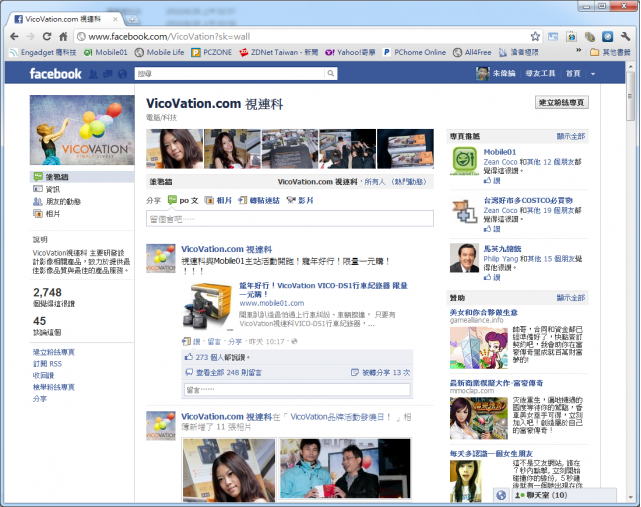Viewport: 641px width, 507px height.
Task: Open PChome Online bookmark
Action: click(414, 52)
